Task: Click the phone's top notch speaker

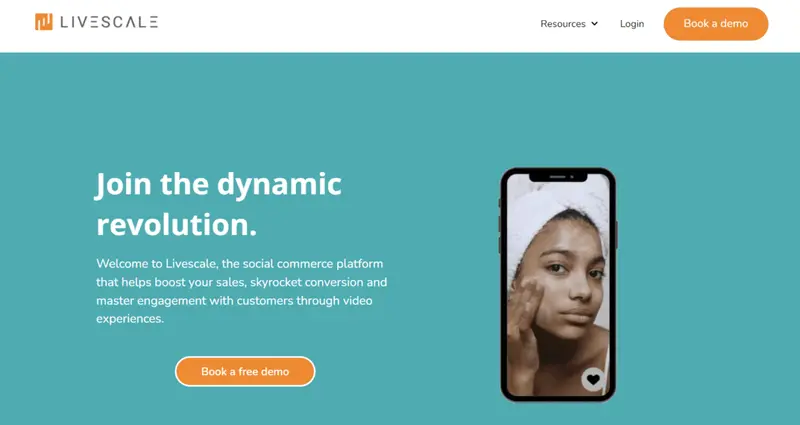Action: [558, 177]
